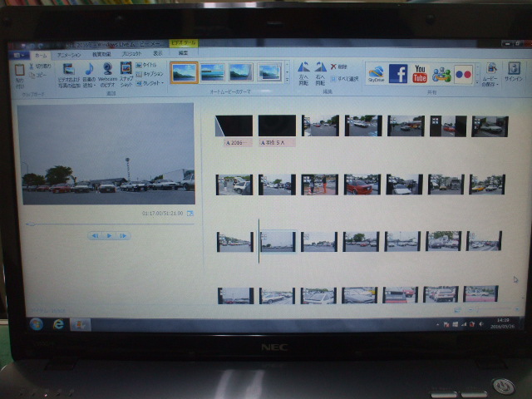Click the Add music note icon
The width and height of the screenshot is (532, 399).
89,71
